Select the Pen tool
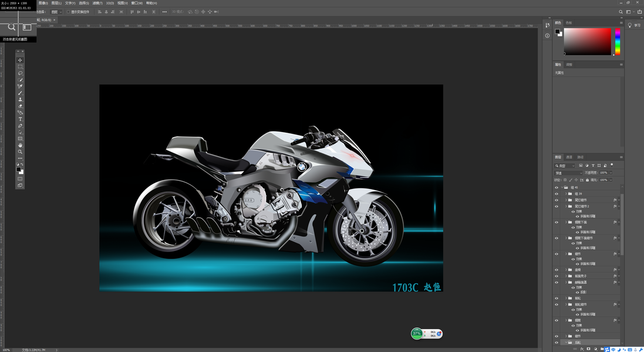644x352 pixels. [20, 126]
